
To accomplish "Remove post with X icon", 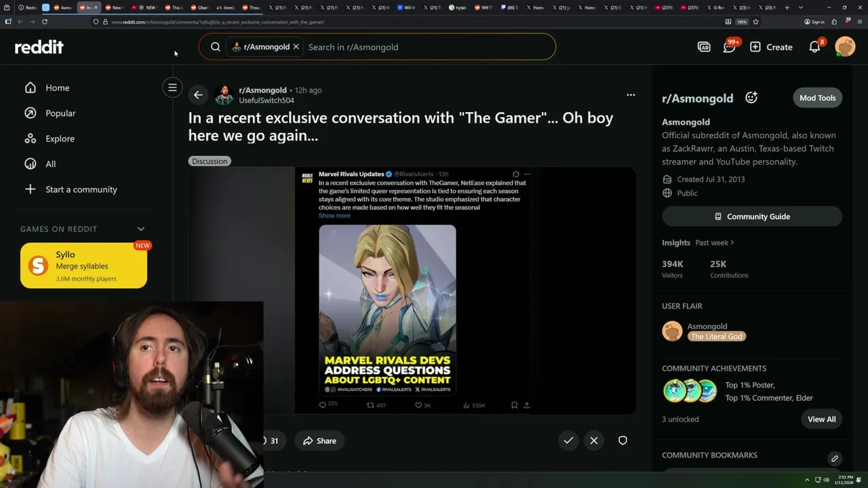I will coord(594,441).
